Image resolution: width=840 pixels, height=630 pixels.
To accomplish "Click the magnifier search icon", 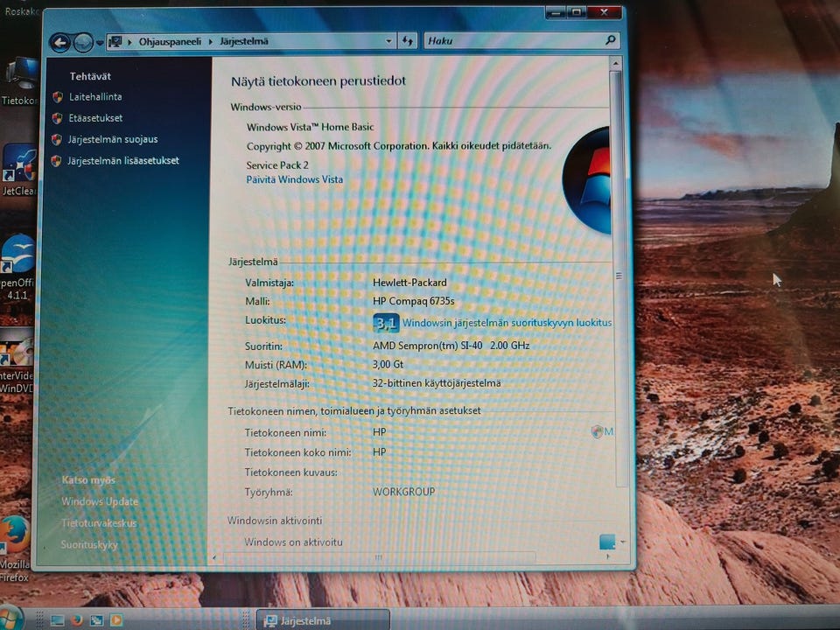I will pyautogui.click(x=610, y=40).
